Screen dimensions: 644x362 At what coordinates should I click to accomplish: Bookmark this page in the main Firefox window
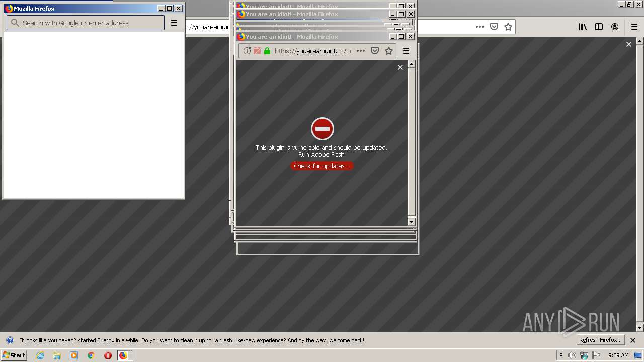tap(508, 27)
